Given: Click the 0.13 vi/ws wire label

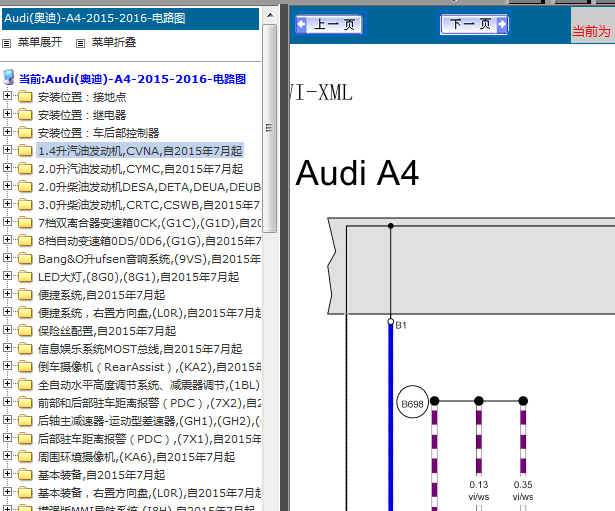Looking at the screenshot, I should tap(479, 491).
